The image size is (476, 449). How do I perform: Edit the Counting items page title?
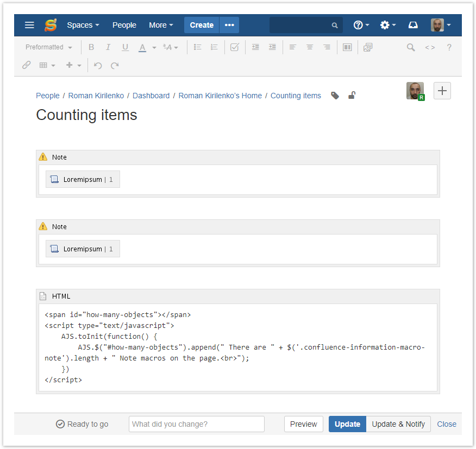pos(86,115)
